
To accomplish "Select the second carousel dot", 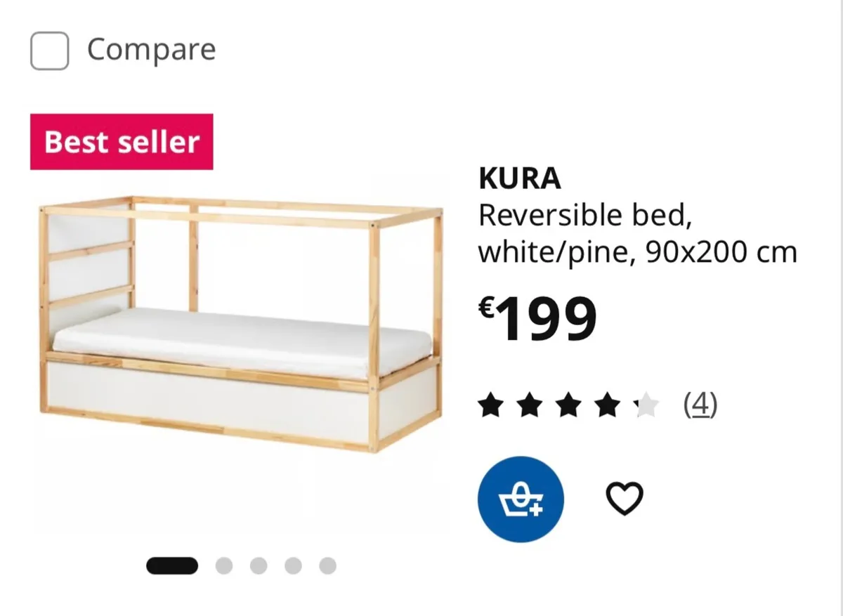I will (x=225, y=564).
